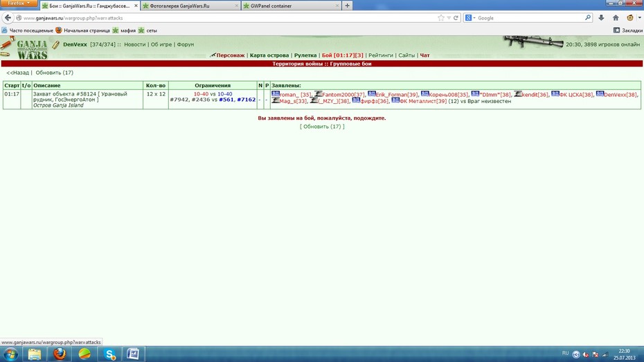Open Windows Explorer from the taskbar
This screenshot has height=362, width=644.
35,354
